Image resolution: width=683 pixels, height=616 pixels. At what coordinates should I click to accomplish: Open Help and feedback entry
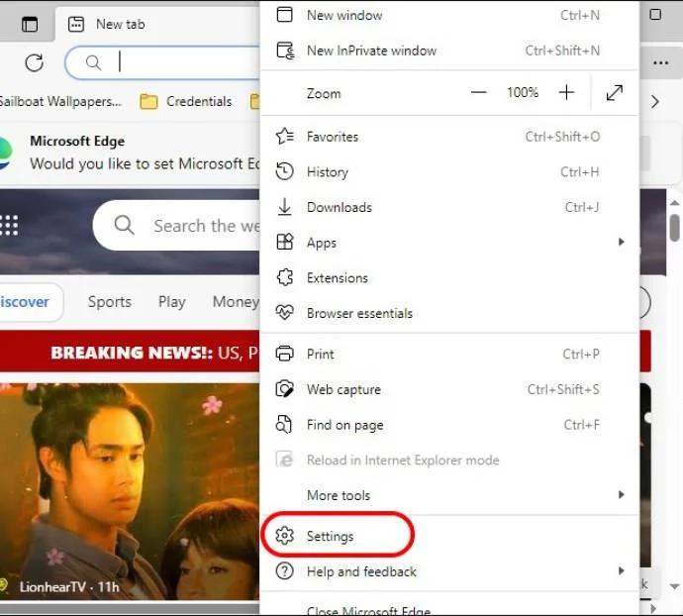tap(449, 571)
